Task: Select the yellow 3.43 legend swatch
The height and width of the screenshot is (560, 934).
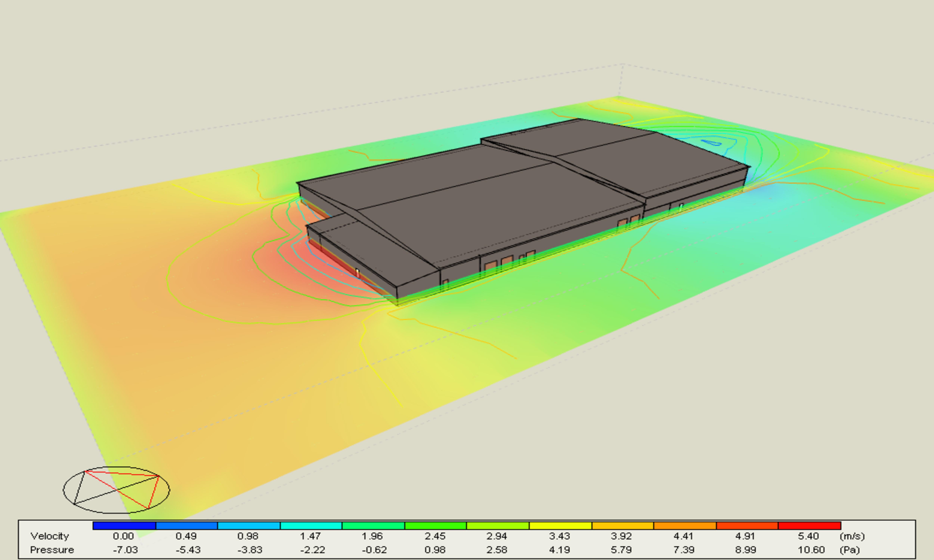Action: click(560, 526)
